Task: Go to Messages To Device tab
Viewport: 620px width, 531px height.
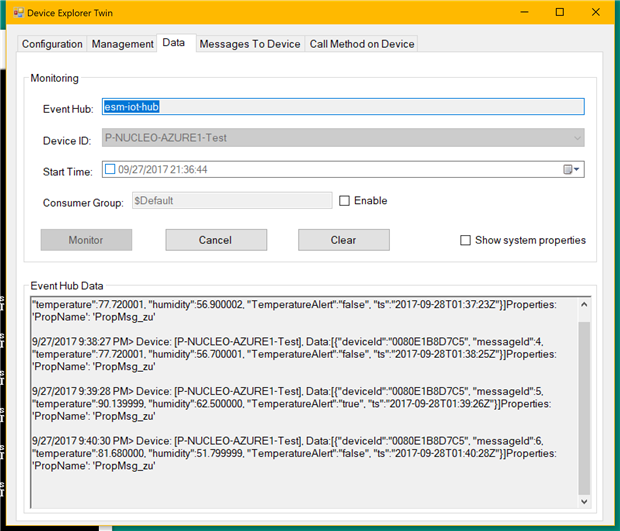Action: click(x=250, y=44)
